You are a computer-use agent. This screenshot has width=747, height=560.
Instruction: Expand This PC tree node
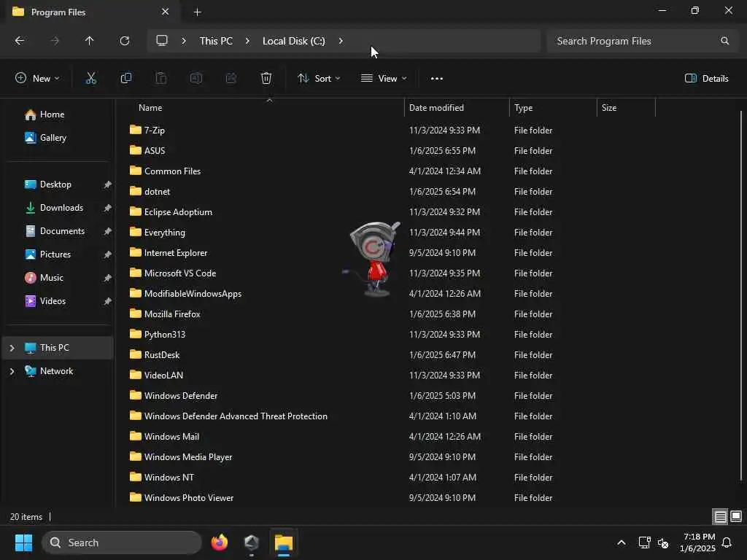(12, 348)
